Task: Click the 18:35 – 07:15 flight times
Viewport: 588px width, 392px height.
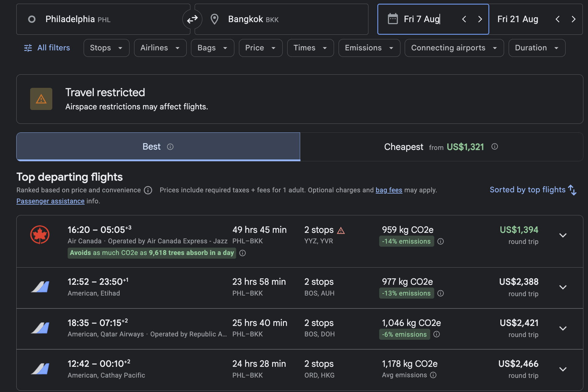Action: [97, 323]
